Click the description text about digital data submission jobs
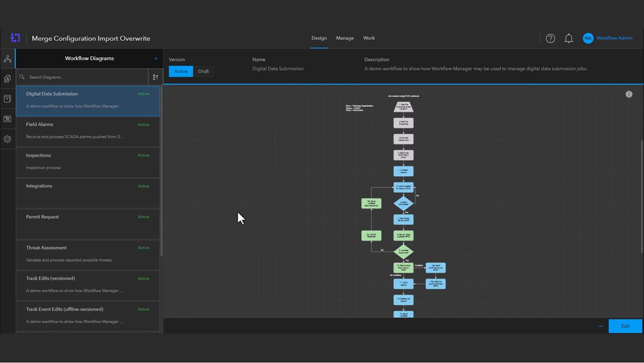 click(x=476, y=69)
